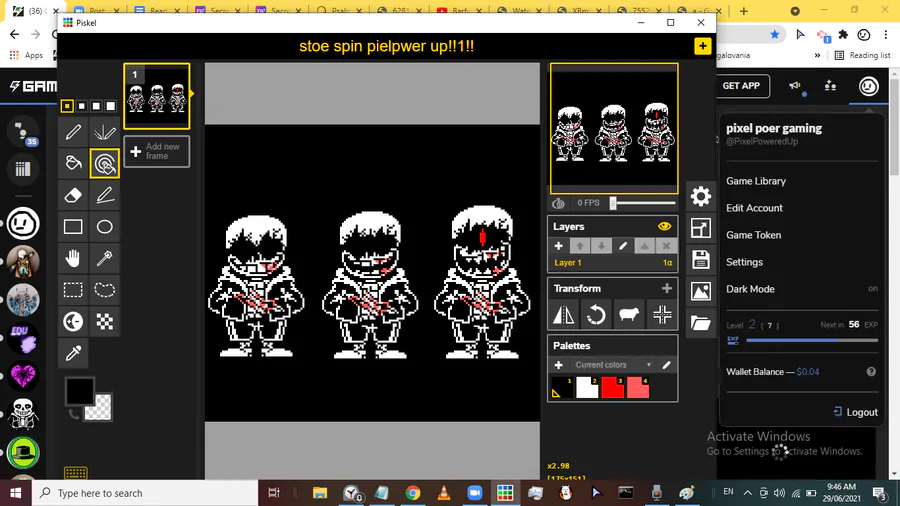Open a new browser tab
Screen dimensions: 900x506
tap(744, 11)
